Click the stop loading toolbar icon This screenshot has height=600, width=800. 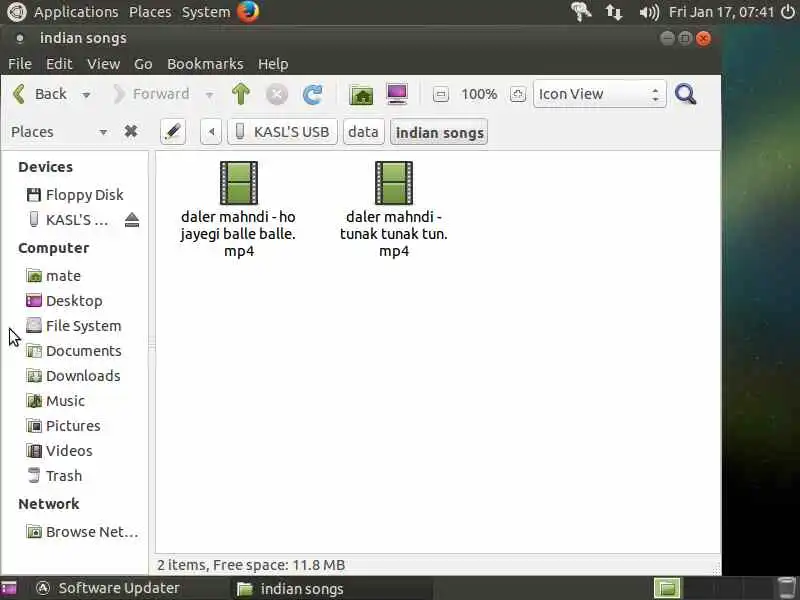click(x=277, y=94)
